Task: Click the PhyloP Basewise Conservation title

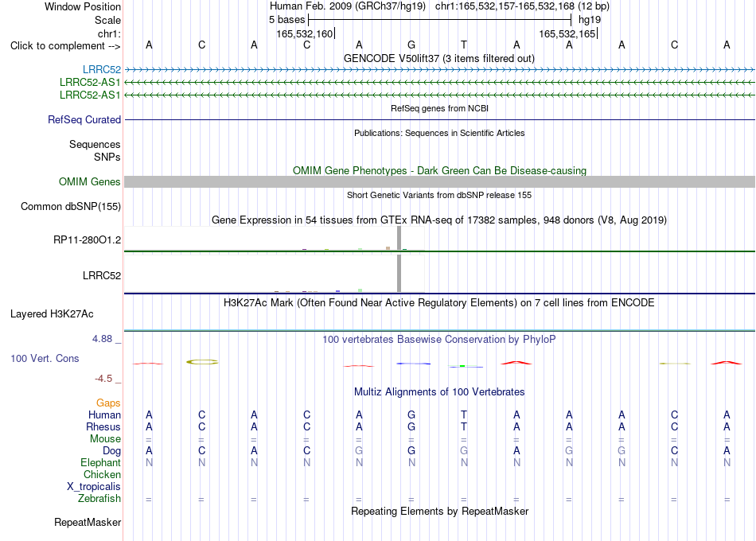Action: (x=439, y=340)
